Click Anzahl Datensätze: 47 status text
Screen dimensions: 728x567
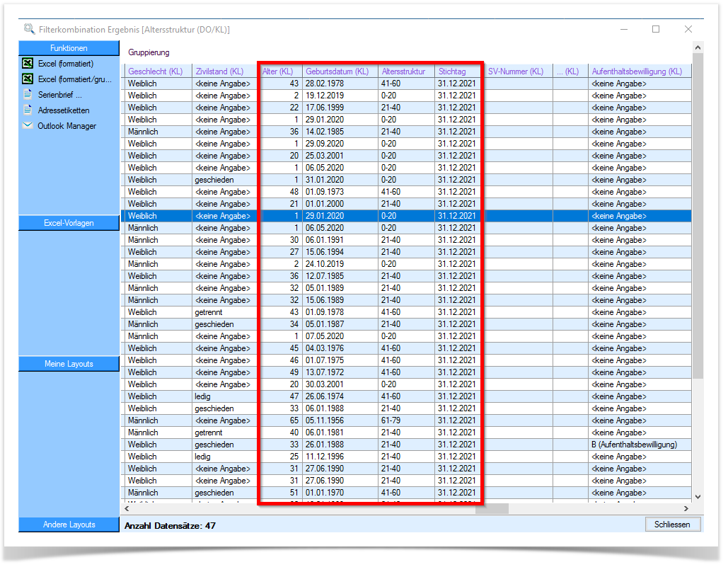coord(170,526)
